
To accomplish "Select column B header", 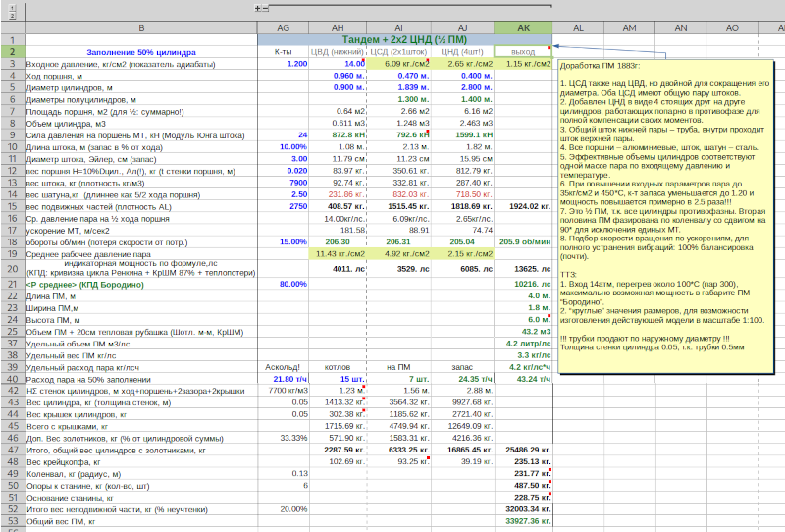I will [x=141, y=28].
